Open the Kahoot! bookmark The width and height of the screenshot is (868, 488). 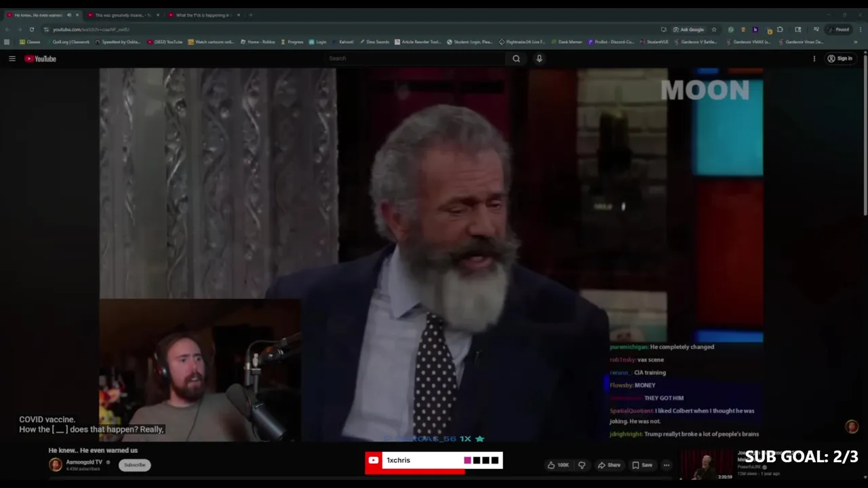pos(342,42)
